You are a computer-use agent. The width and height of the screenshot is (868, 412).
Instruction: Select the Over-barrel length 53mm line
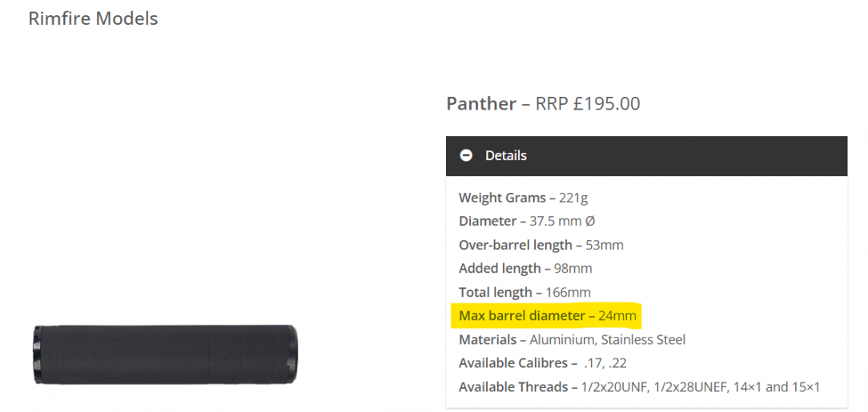(x=540, y=245)
